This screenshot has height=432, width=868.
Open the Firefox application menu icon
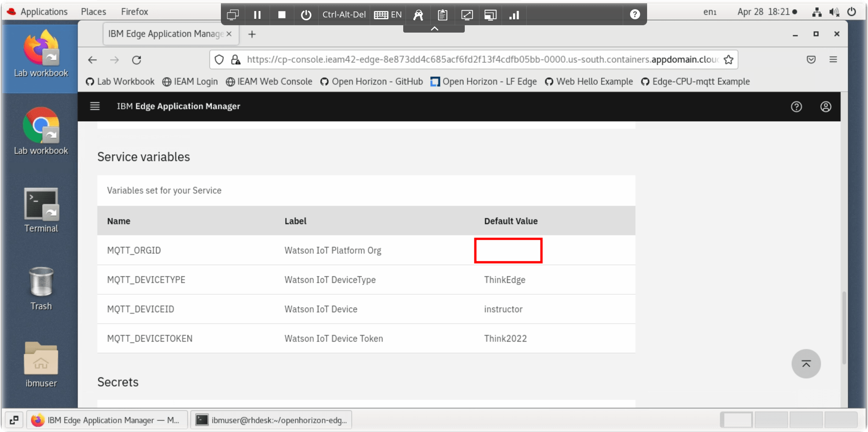(x=833, y=59)
